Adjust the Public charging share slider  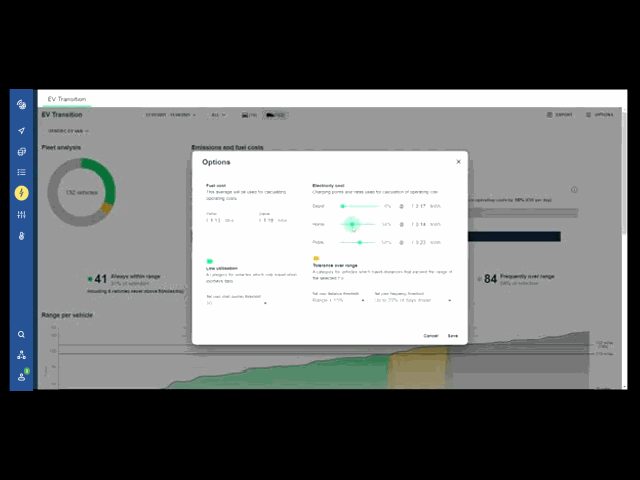(x=357, y=242)
